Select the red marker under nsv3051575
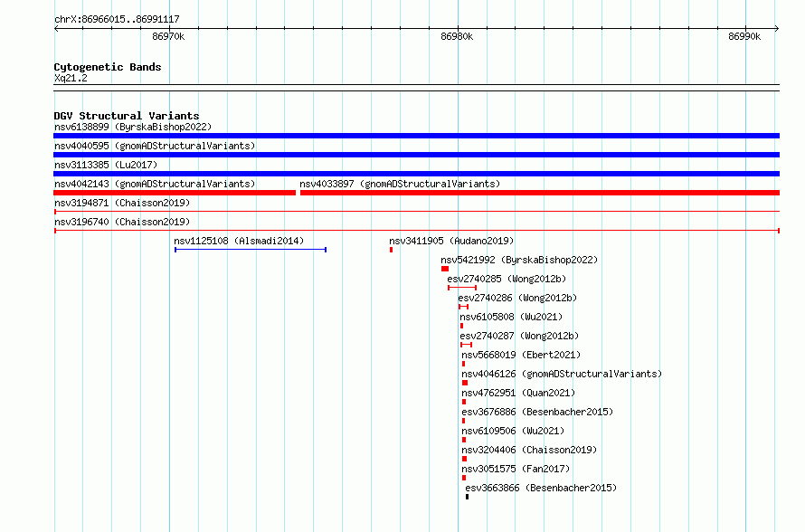805x532 pixels. (x=464, y=478)
